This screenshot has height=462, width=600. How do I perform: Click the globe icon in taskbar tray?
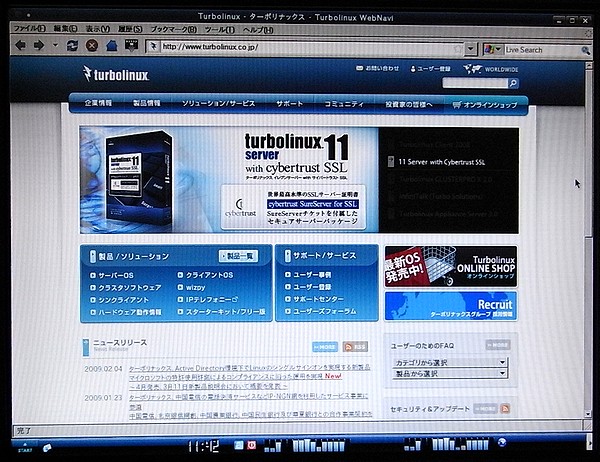[502, 442]
